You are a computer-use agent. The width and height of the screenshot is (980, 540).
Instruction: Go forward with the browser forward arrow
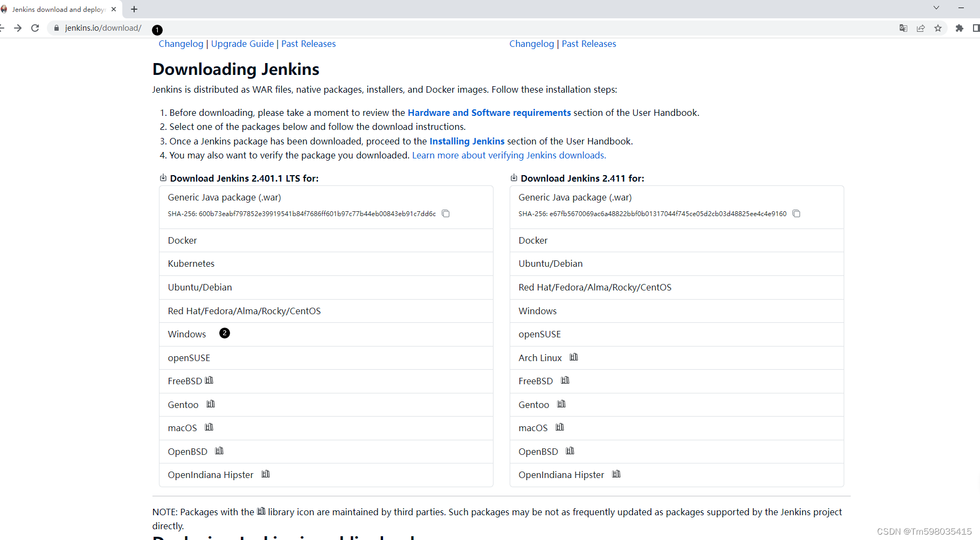(18, 28)
